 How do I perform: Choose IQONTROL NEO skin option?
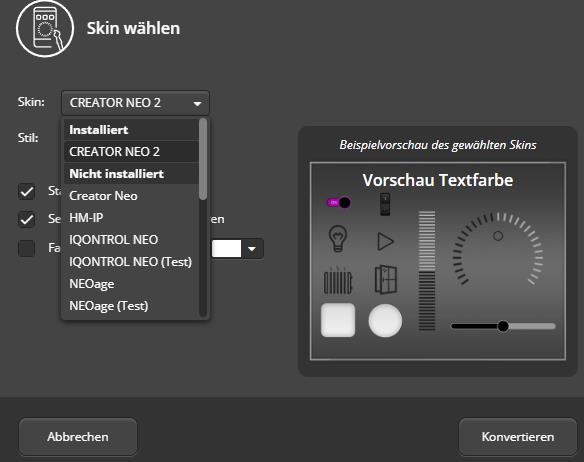point(131,240)
